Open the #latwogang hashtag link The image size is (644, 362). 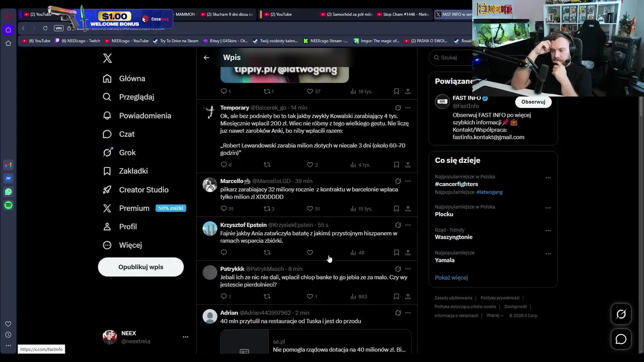tap(490, 192)
